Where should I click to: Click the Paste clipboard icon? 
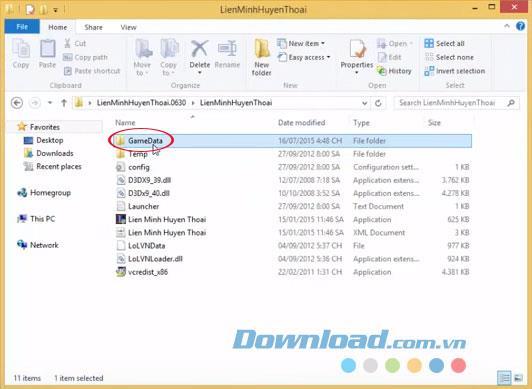tap(48, 54)
